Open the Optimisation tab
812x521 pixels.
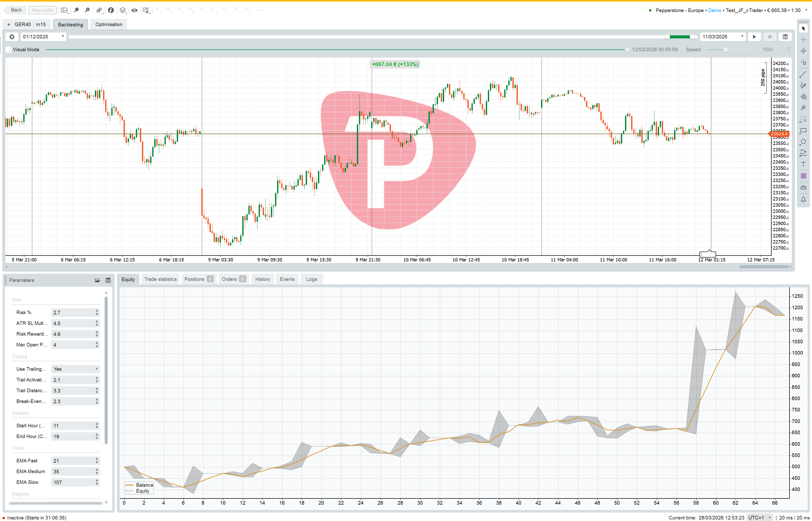click(x=108, y=24)
